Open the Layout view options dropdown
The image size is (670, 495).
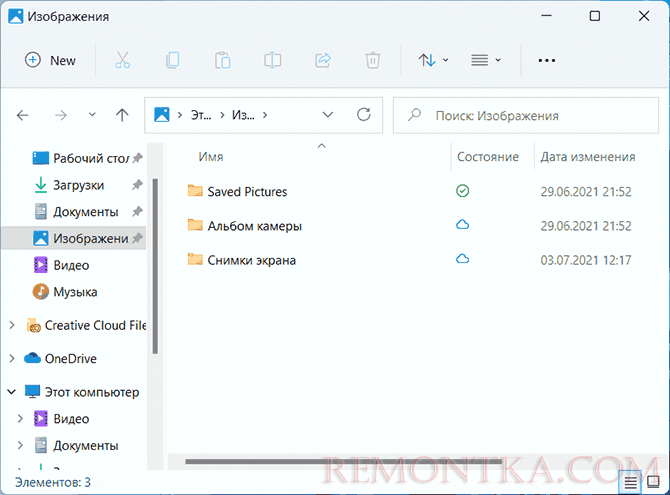tap(486, 60)
